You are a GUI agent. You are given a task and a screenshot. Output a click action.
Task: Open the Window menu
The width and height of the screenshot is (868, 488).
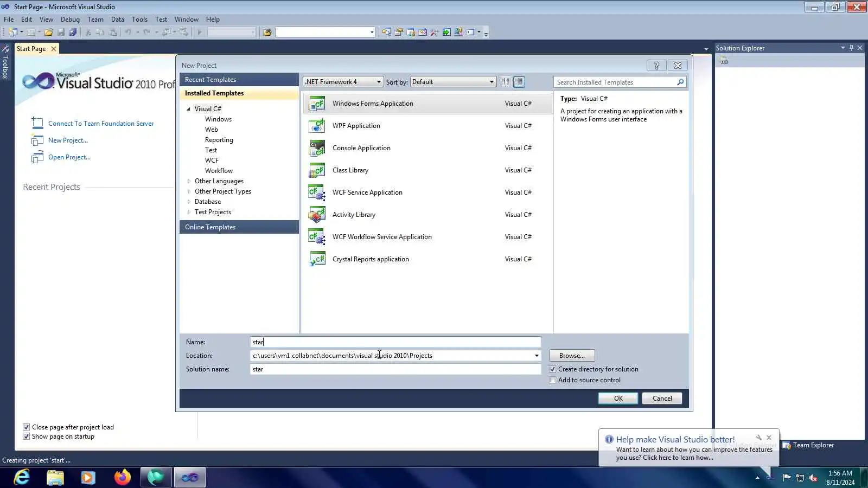pyautogui.click(x=186, y=20)
